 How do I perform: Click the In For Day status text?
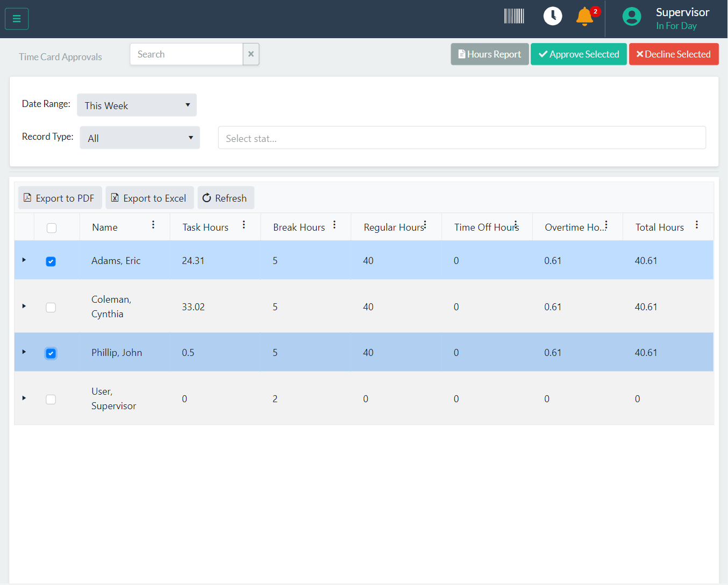(676, 26)
